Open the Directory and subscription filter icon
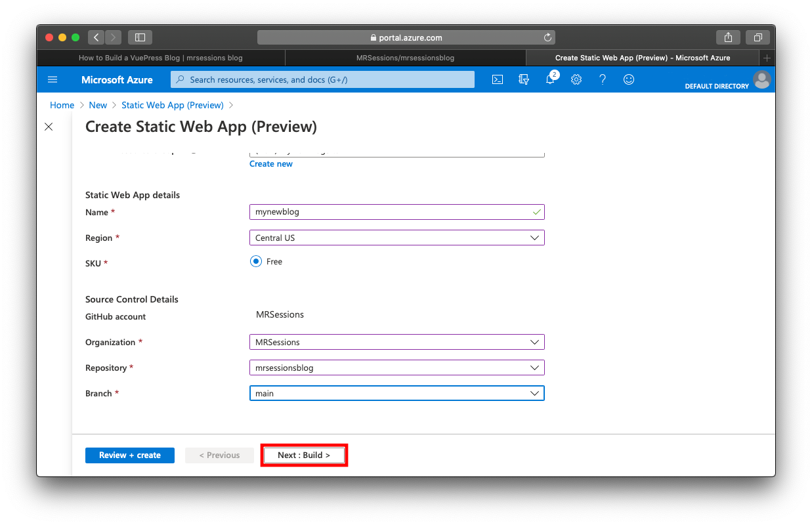 tap(524, 79)
